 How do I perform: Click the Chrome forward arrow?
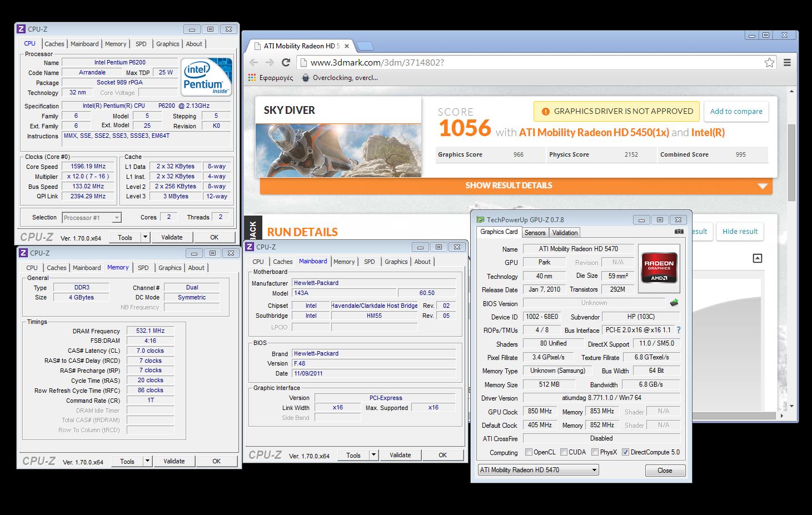click(270, 62)
